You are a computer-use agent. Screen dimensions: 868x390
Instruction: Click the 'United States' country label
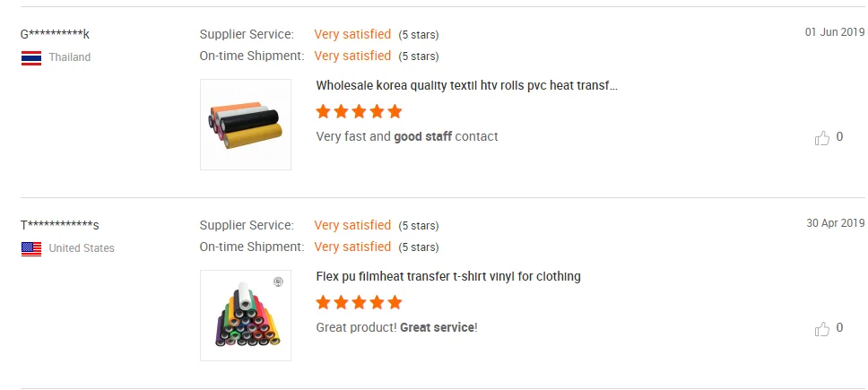click(82, 248)
